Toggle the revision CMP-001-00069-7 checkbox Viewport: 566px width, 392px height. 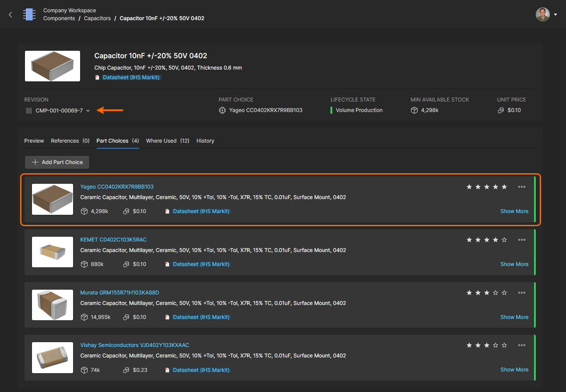pos(29,111)
